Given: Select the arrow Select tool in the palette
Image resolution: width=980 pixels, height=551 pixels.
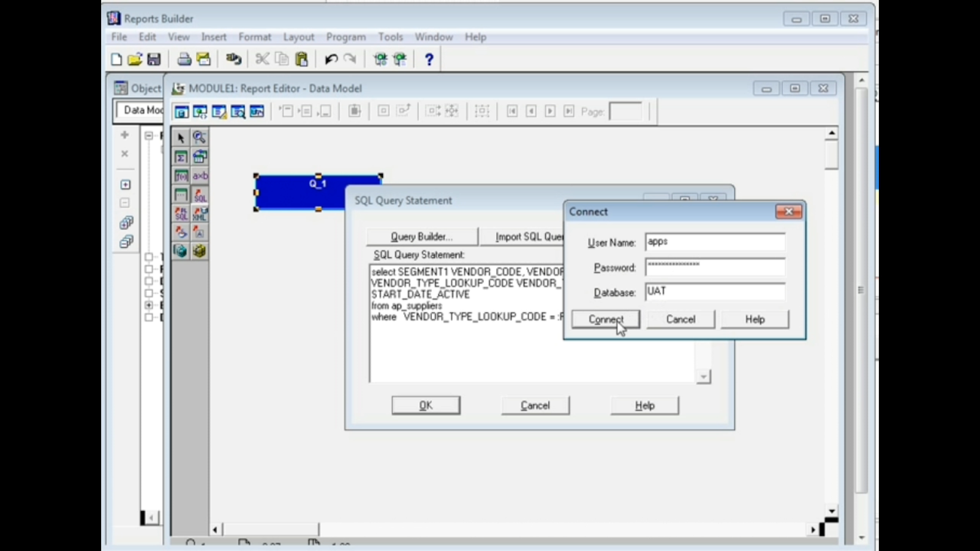Looking at the screenshot, I should [181, 137].
